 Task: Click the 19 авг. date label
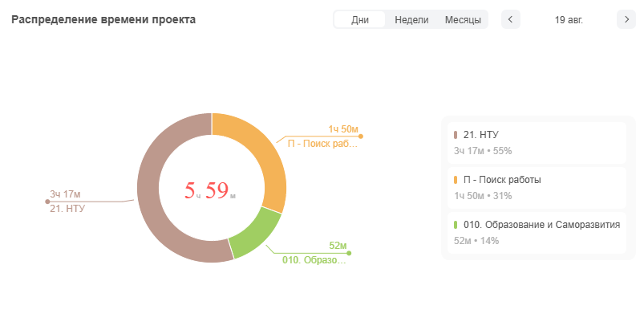click(569, 20)
